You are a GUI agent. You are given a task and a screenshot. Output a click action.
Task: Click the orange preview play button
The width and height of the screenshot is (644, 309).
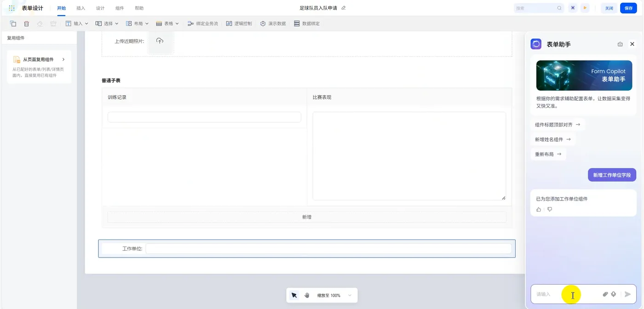tap(585, 8)
